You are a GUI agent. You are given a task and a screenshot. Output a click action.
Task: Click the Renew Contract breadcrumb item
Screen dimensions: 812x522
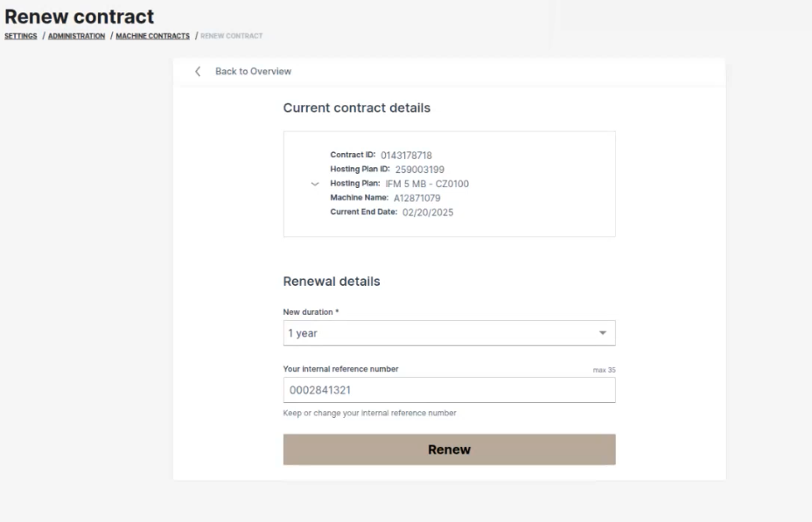click(x=231, y=36)
